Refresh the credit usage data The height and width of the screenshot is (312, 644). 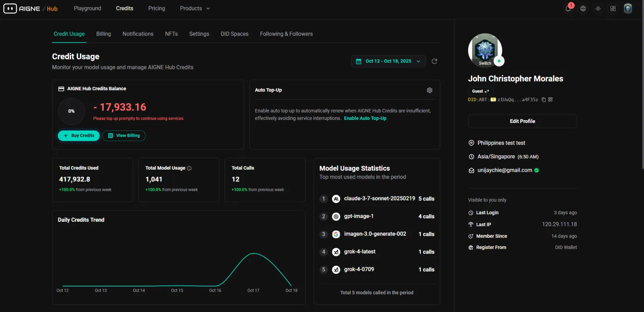(x=434, y=61)
